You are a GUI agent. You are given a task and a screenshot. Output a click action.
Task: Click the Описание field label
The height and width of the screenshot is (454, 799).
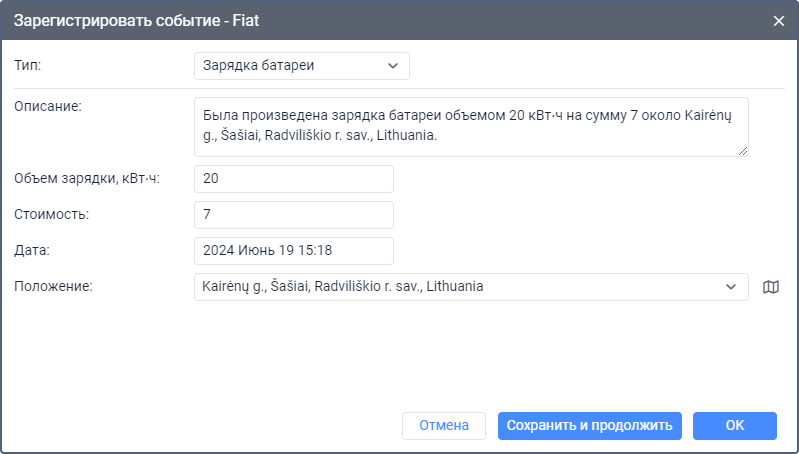pos(47,107)
